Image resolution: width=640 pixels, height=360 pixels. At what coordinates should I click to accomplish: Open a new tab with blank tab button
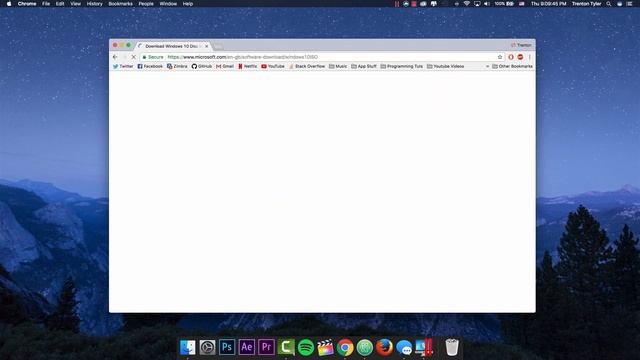click(218, 47)
